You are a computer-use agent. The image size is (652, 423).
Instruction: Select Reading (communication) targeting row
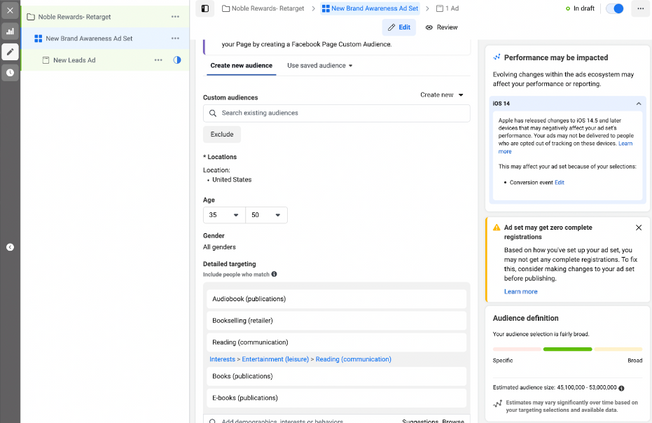(337, 342)
